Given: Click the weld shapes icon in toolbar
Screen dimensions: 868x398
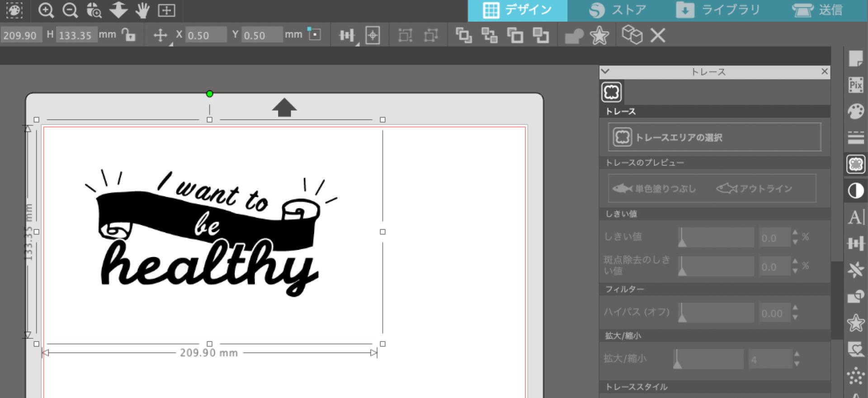Looking at the screenshot, I should click(574, 36).
